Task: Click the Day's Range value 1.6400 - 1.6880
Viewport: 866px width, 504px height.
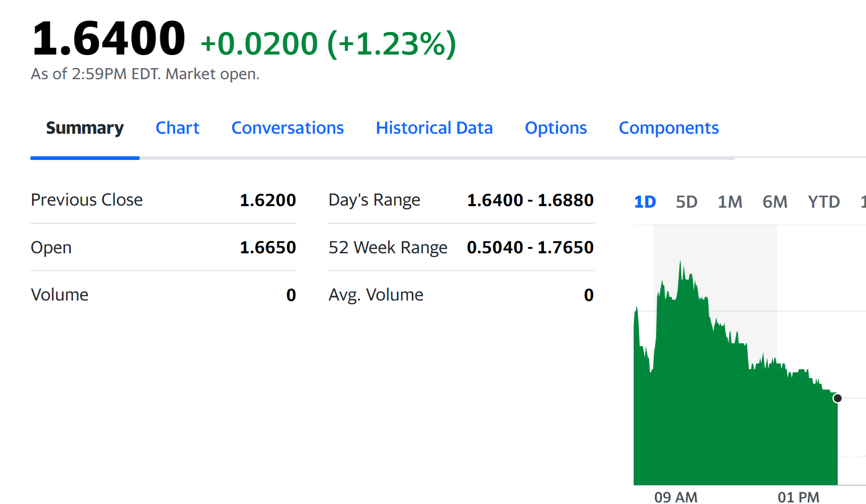Action: point(530,200)
